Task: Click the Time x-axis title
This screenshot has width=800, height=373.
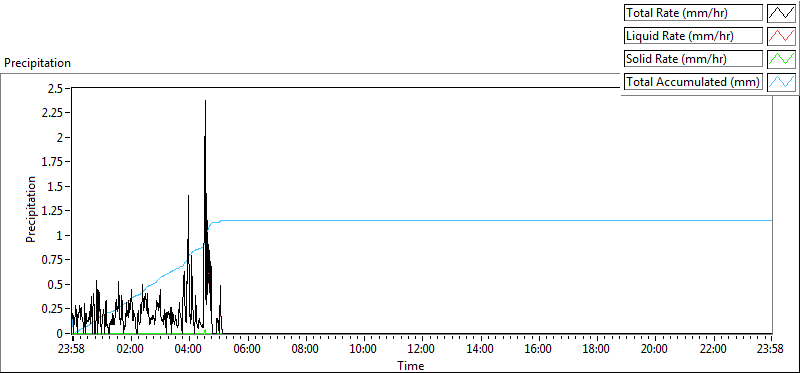Action: (x=411, y=365)
